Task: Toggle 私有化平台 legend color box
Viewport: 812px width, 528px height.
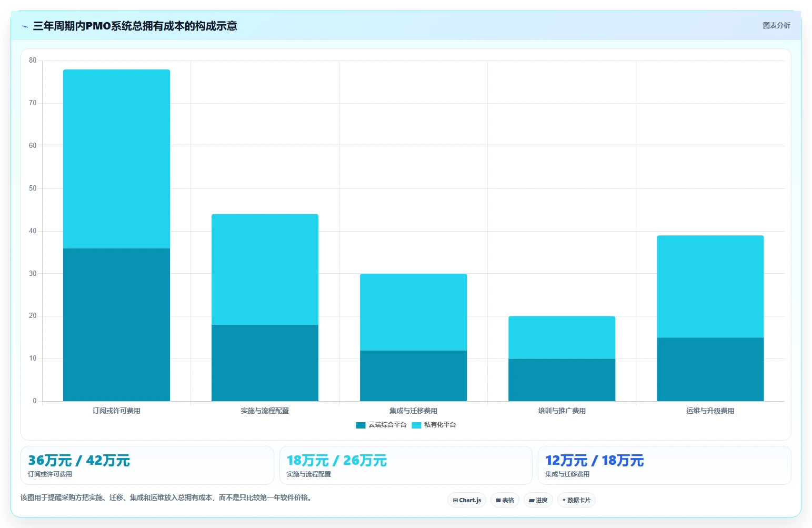Action: click(416, 425)
